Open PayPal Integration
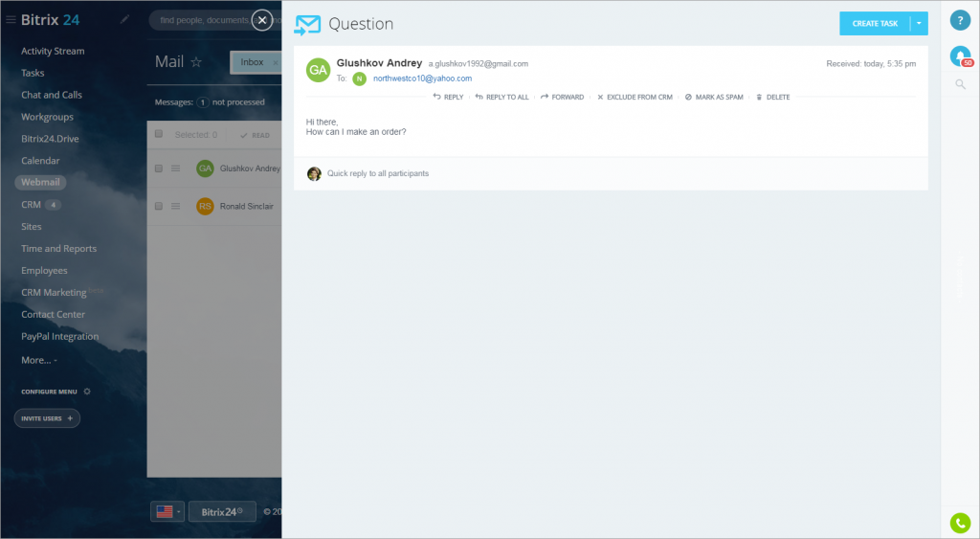 [x=59, y=336]
